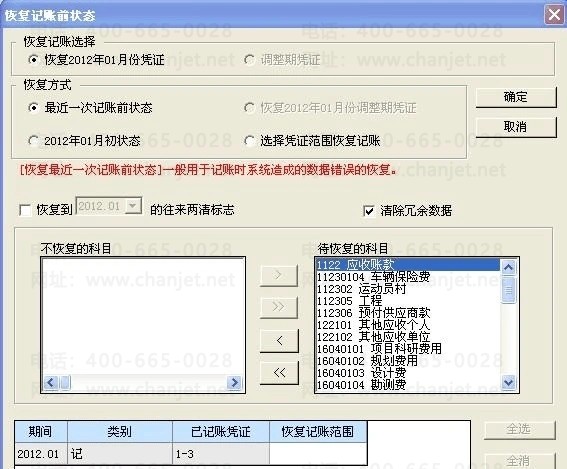Viewport: 567px width, 469px height.
Task: Click the 类别 column header
Action: pyautogui.click(x=120, y=431)
